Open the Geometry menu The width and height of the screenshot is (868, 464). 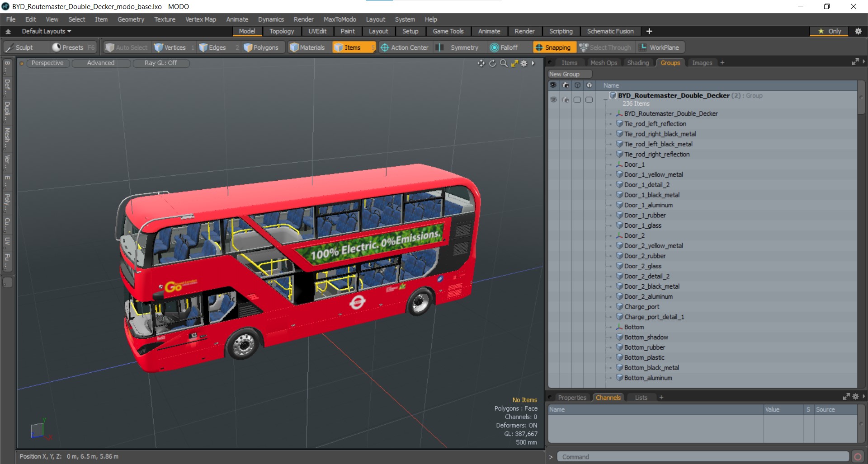131,19
